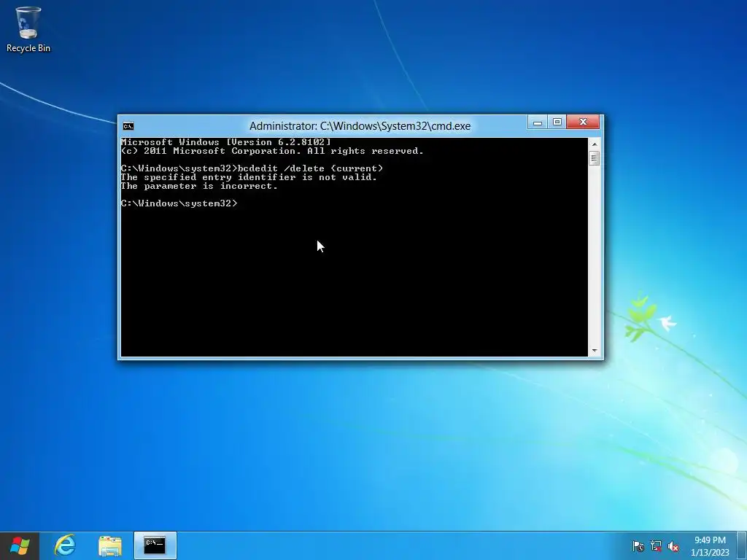Click the muted volume tray icon
Viewport: 747px width, 560px height.
pos(673,546)
